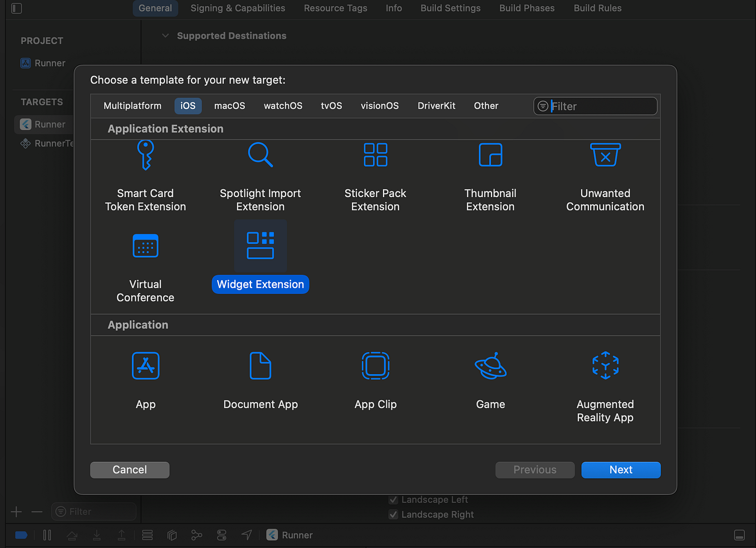Click the Sticker Pack Extension icon
The width and height of the screenshot is (756, 548).
click(375, 155)
